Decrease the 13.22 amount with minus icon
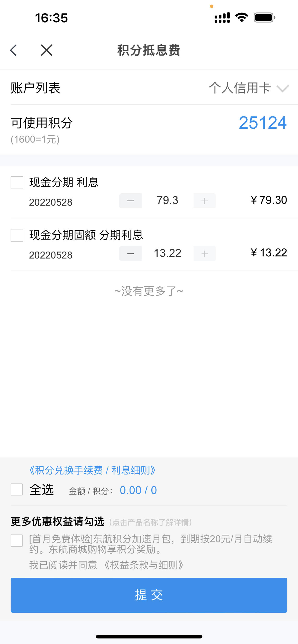 pos(131,253)
